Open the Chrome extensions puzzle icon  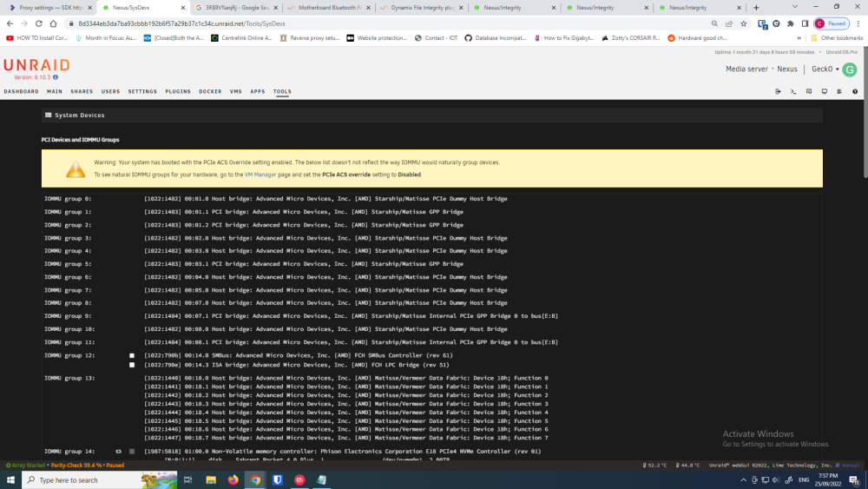(791, 23)
